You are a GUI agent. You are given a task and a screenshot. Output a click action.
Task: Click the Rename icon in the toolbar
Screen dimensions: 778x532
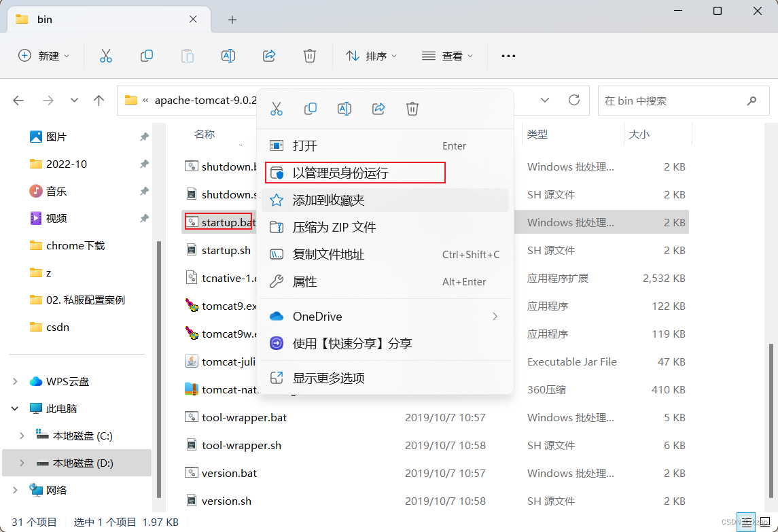pos(228,56)
